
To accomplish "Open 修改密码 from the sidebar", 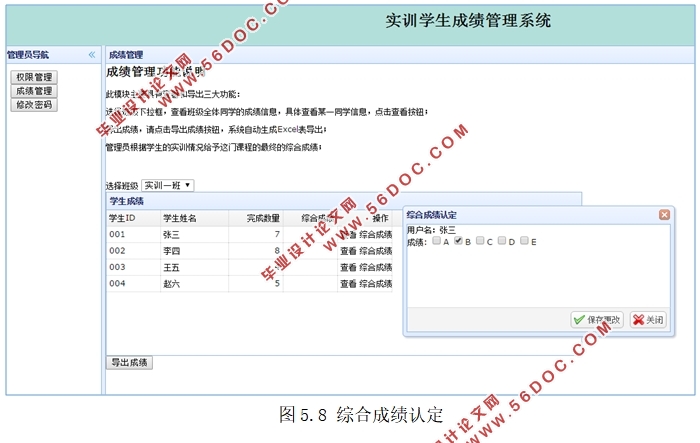I will click(x=35, y=105).
